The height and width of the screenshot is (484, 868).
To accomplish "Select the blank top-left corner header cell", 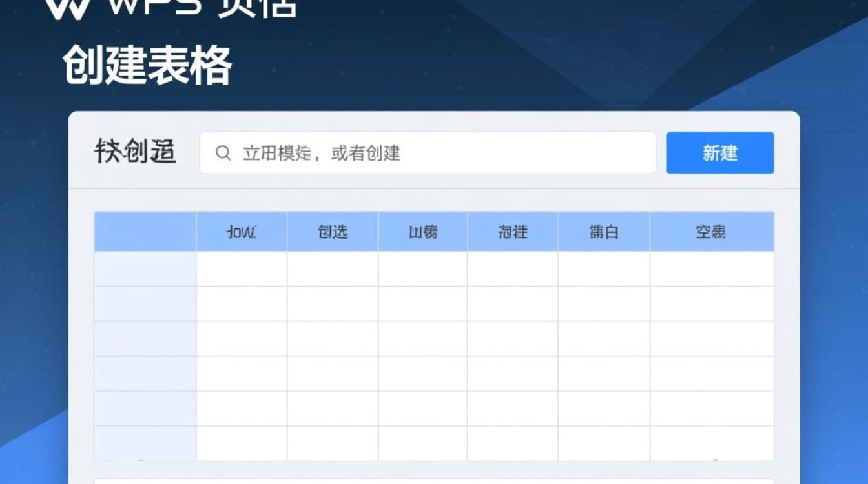I will click(145, 232).
